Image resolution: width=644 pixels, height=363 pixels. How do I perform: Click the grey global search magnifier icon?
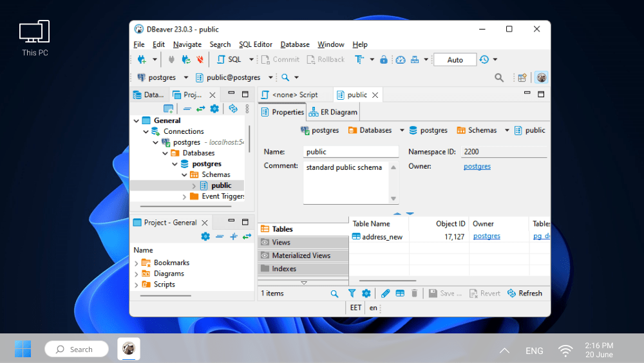(499, 78)
